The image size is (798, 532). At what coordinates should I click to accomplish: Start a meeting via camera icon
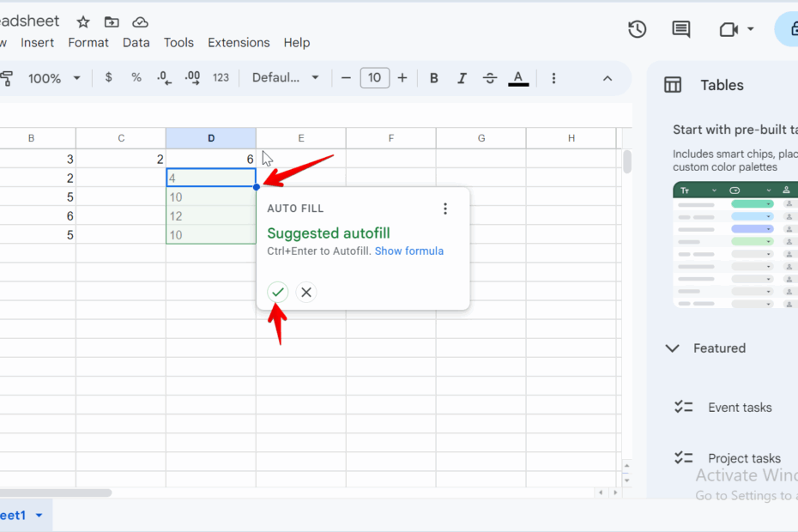click(x=728, y=29)
